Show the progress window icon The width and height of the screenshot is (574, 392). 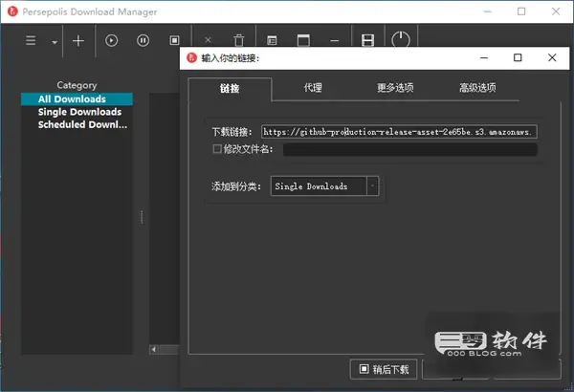(x=303, y=40)
